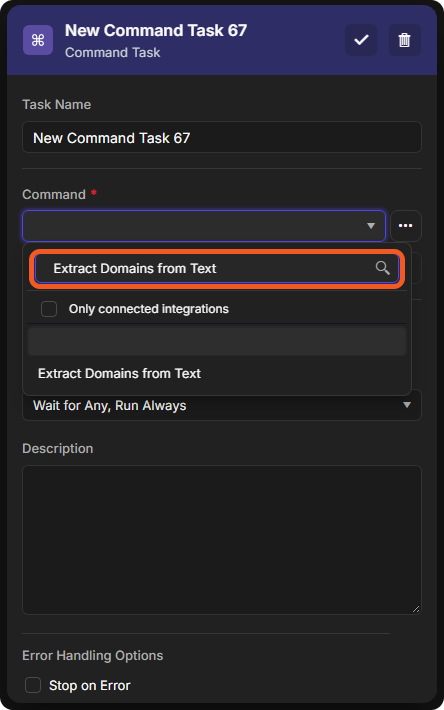
Task: Open the Command dropdown field
Action: click(204, 225)
